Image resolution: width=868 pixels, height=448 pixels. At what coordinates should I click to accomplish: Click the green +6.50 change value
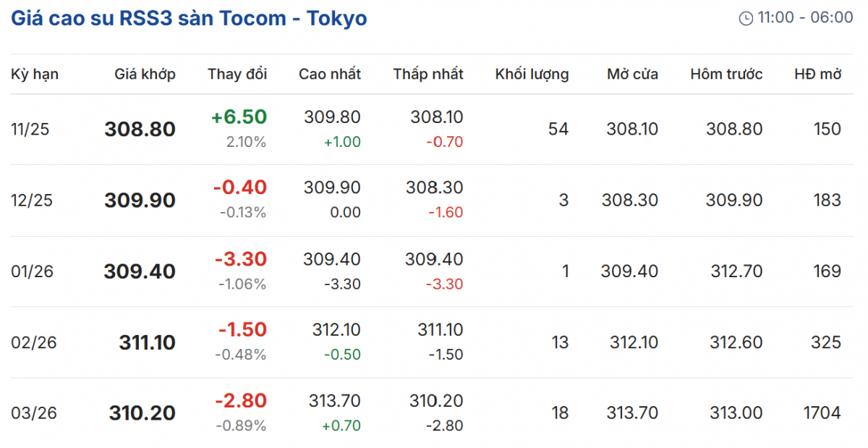click(x=239, y=117)
